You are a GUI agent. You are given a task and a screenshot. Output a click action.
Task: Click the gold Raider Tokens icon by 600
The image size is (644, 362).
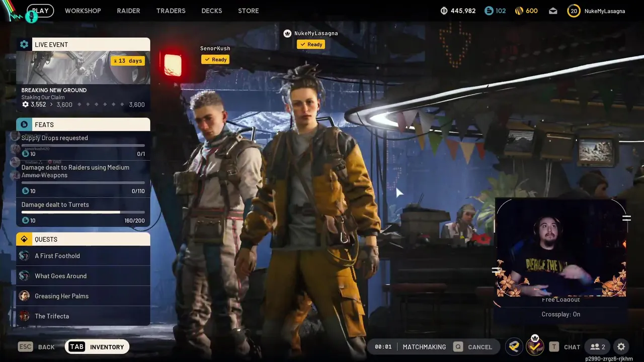pyautogui.click(x=519, y=11)
